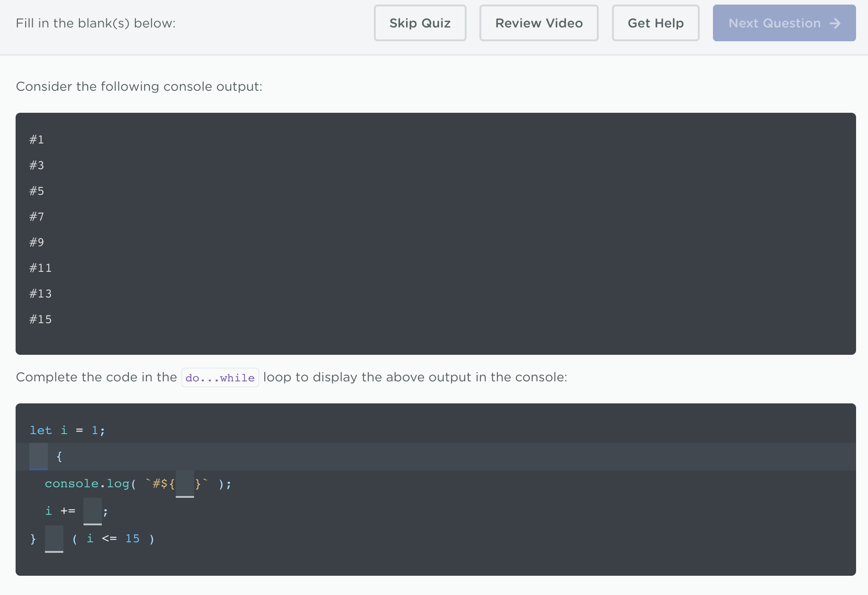Click the arrow icon in Next Question

click(835, 23)
